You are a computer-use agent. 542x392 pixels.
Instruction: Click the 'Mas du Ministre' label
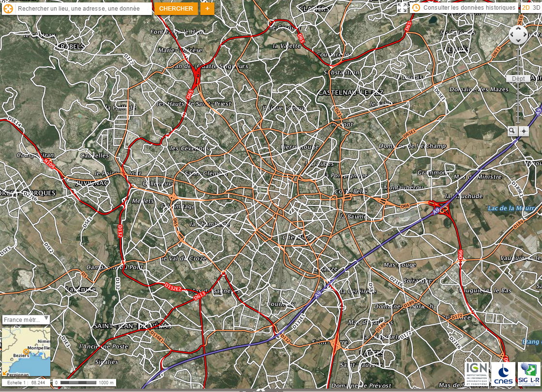coord(478,177)
